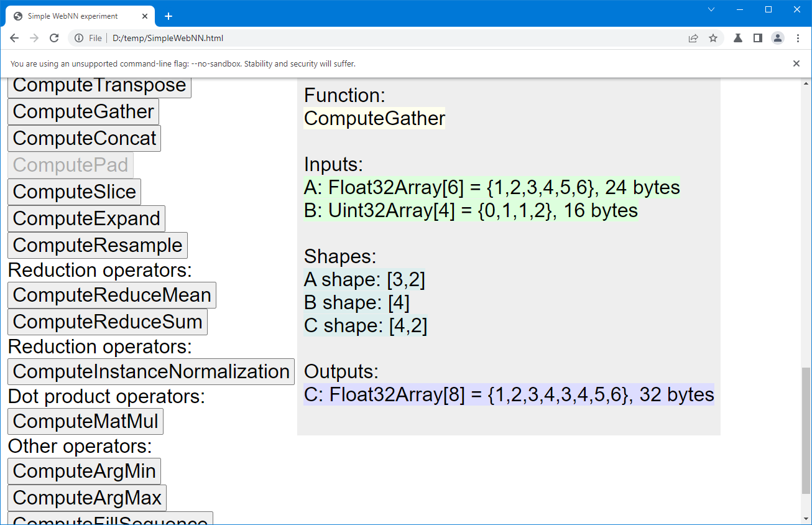Viewport: 812px width, 525px height.
Task: Bookmark this page via the star icon
Action: coord(713,38)
